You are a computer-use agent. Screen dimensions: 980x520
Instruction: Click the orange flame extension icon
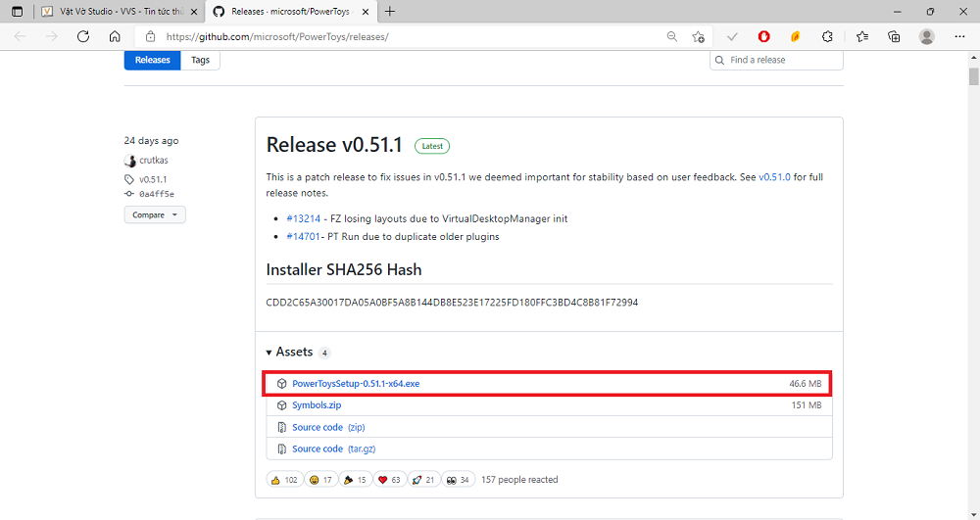pyautogui.click(x=795, y=37)
